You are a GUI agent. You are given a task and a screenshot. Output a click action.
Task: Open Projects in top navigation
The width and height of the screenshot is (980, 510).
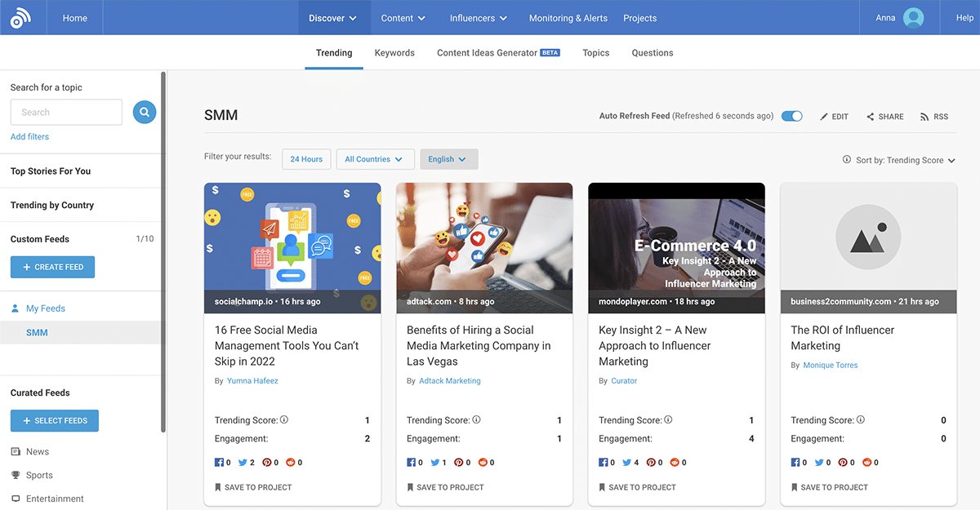coord(639,18)
